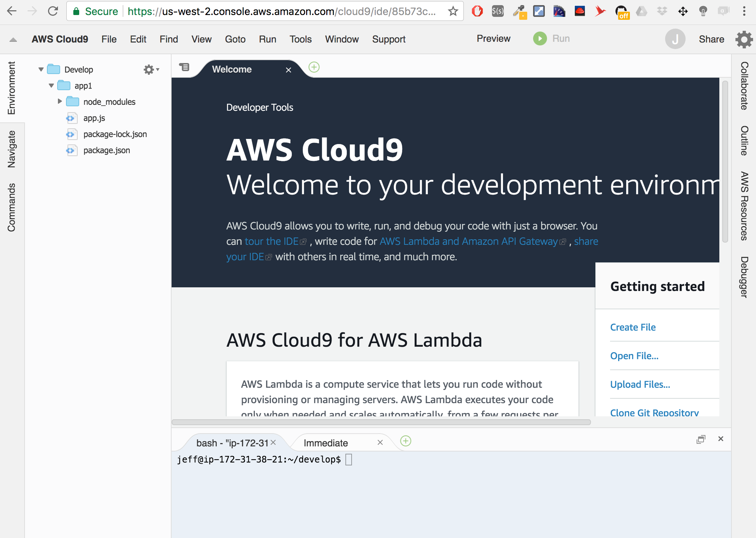Click the Dropbox extension icon

click(x=662, y=11)
